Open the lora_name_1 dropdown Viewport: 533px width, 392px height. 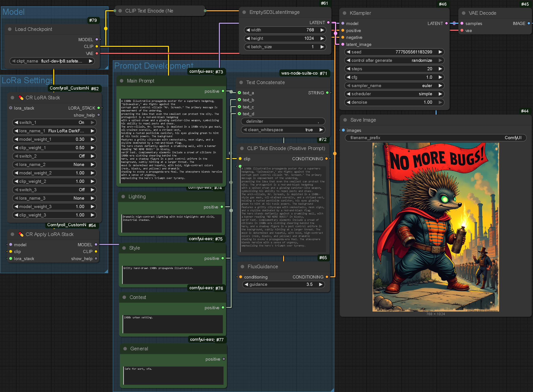point(54,131)
